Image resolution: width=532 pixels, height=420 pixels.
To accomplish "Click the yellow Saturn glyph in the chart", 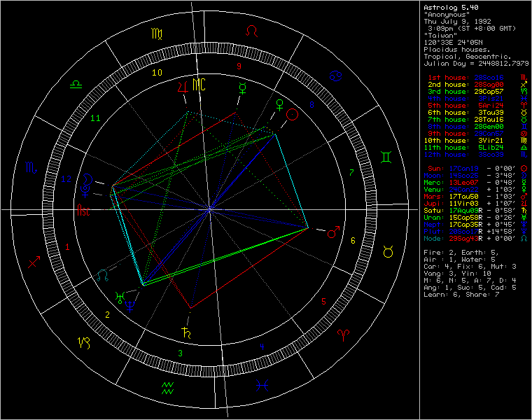I will point(186,332).
